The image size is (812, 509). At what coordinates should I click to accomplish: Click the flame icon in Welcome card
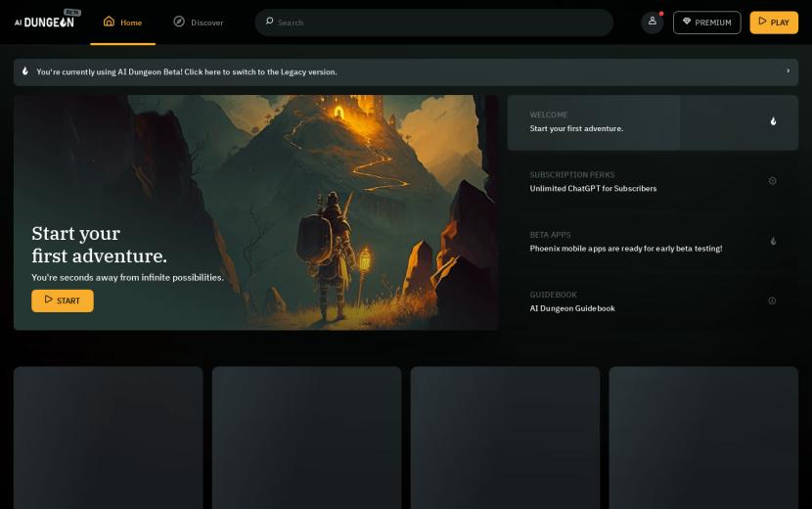pos(773,121)
